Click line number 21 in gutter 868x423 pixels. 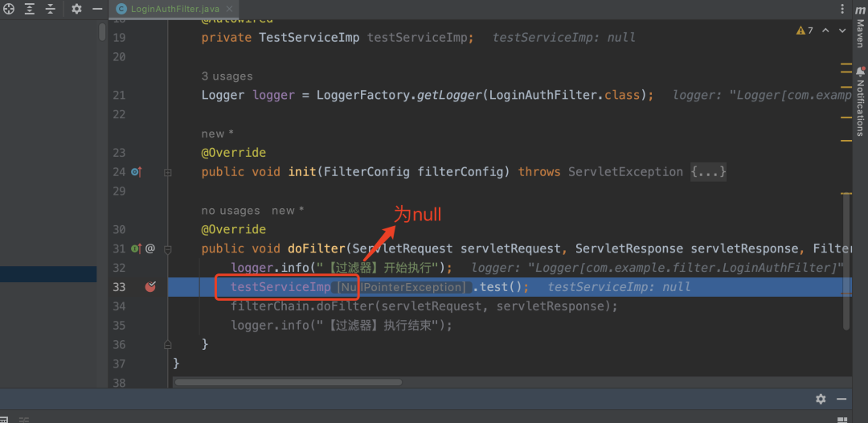pos(119,95)
